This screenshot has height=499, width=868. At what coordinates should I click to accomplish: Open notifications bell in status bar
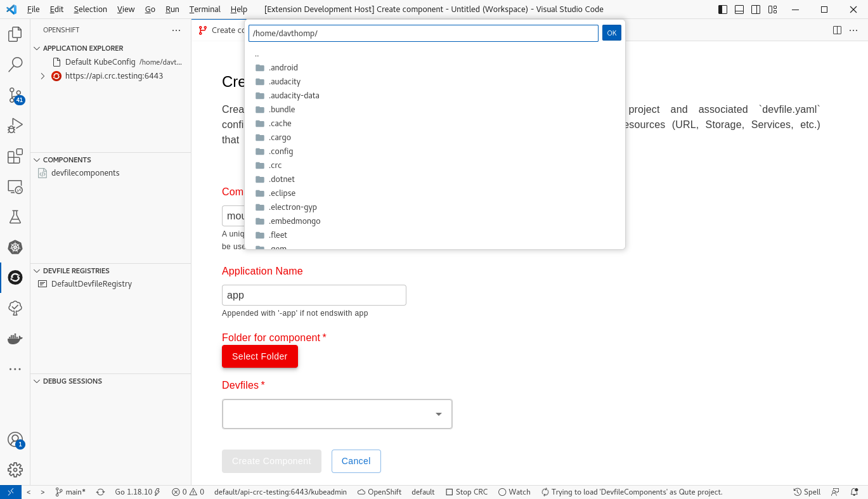(855, 492)
